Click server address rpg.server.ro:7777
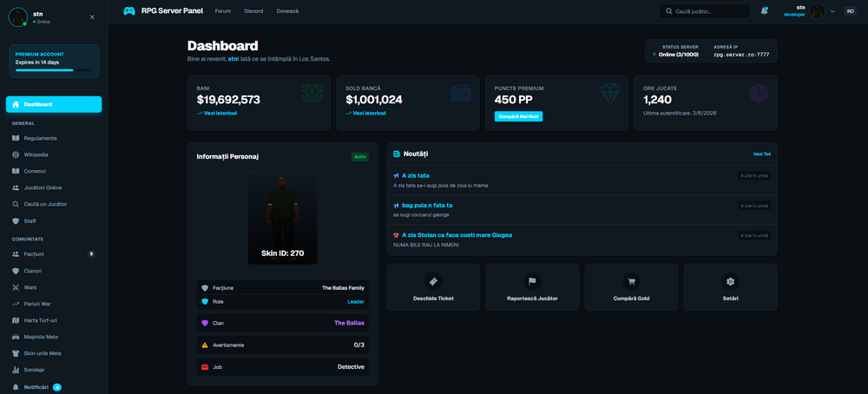Viewport: 868px width, 394px height. pyautogui.click(x=741, y=55)
